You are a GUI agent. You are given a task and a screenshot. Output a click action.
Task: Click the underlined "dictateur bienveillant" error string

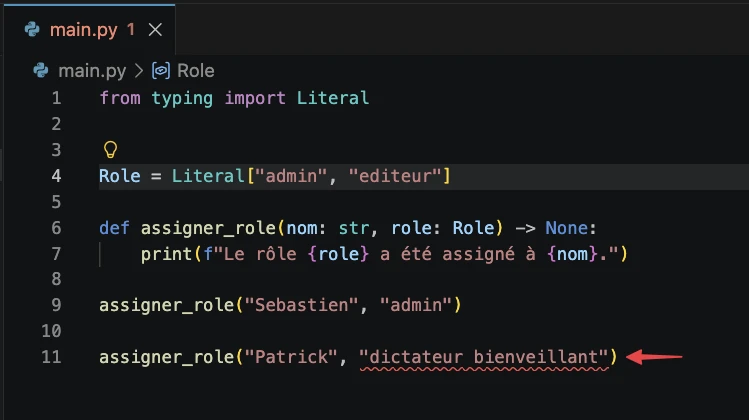pyautogui.click(x=484, y=357)
